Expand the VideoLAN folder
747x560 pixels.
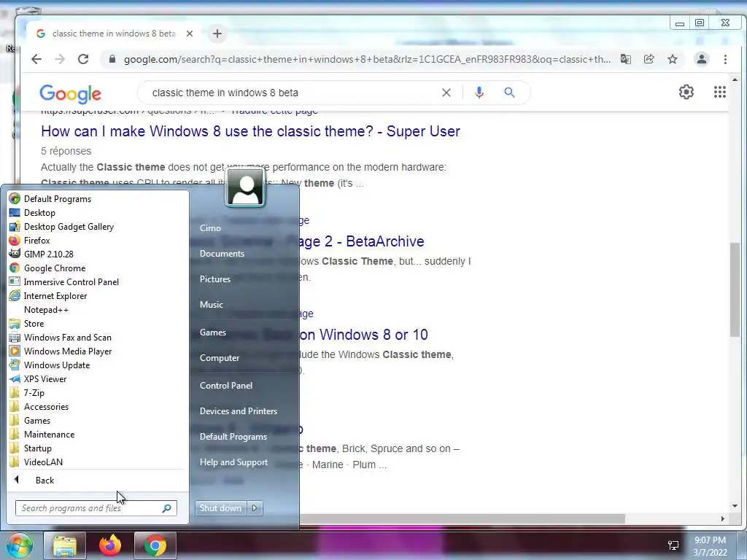coord(43,462)
